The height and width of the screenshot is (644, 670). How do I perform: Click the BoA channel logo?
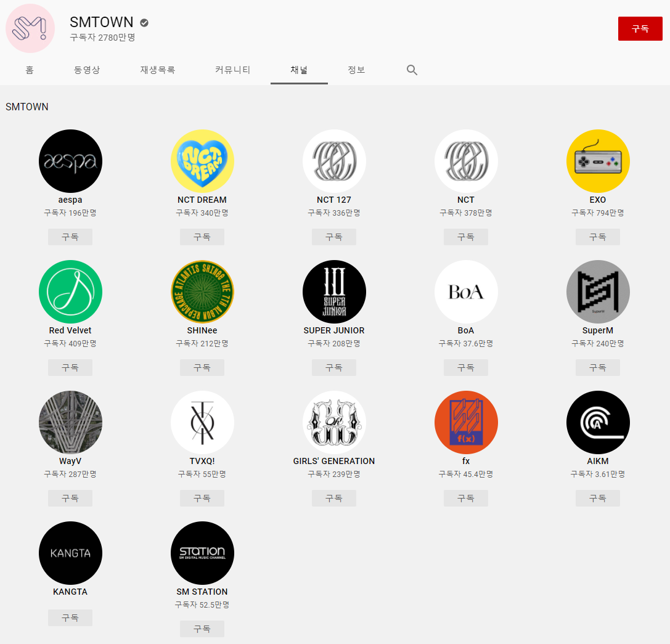[x=466, y=292]
